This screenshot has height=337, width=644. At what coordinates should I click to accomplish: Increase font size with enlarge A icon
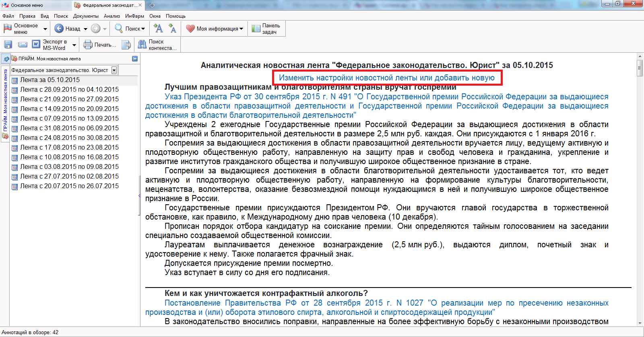point(158,29)
